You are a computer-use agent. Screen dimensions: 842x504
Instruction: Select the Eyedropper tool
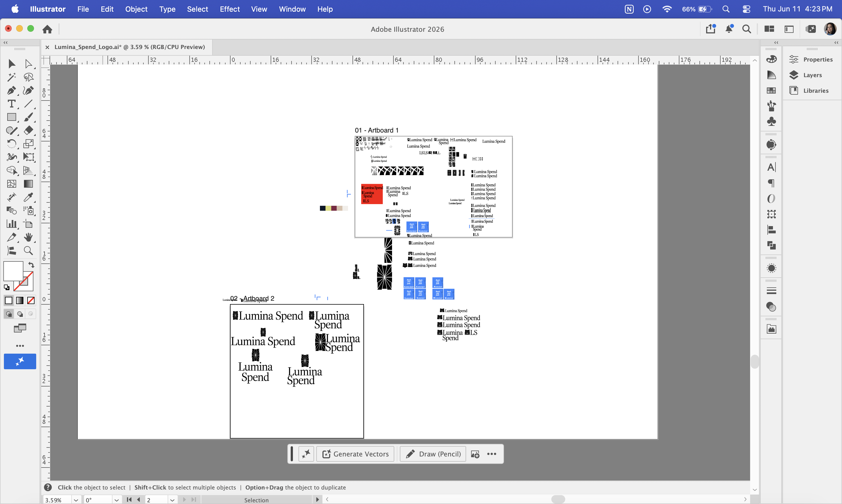[x=28, y=197]
